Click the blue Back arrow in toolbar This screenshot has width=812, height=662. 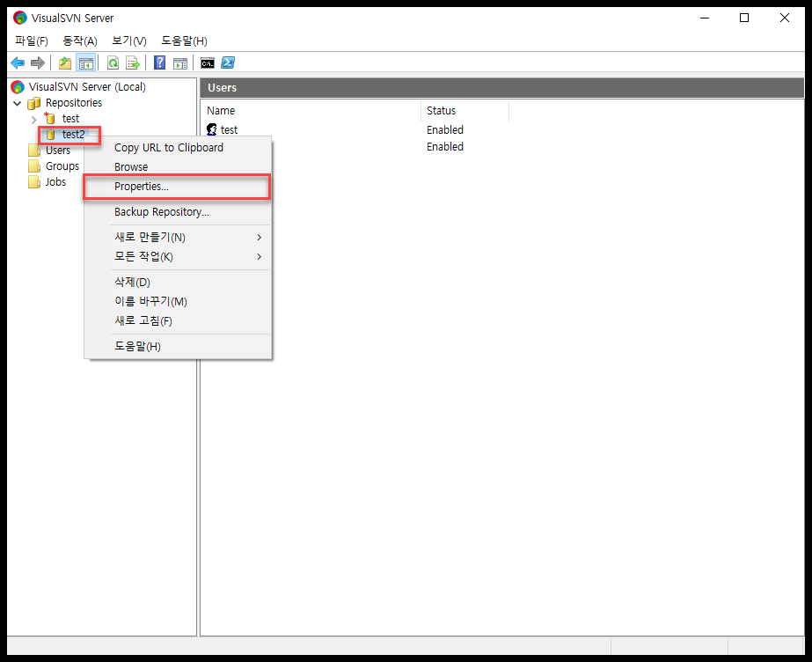[18, 63]
